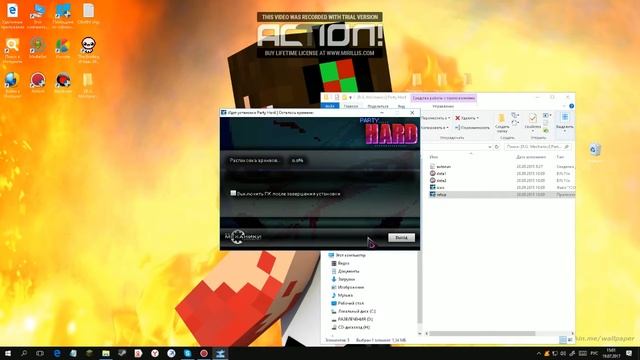Click the Переименовать ribbon button
This screenshot has height=360, width=640.
tap(472, 128)
